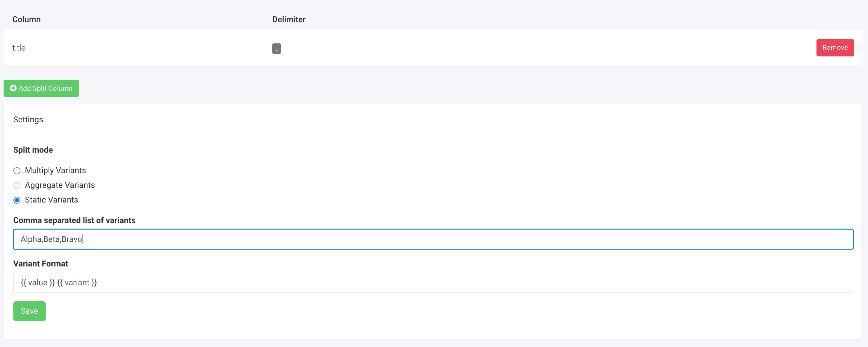Image resolution: width=868 pixels, height=347 pixels.
Task: Select the Static Variants radio circle
Action: 17,200
